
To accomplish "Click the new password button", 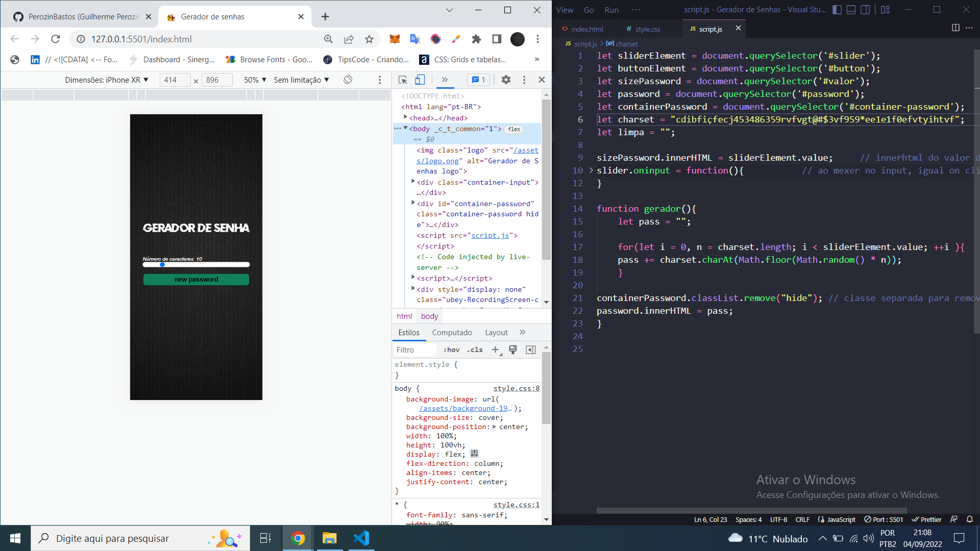I will 196,279.
